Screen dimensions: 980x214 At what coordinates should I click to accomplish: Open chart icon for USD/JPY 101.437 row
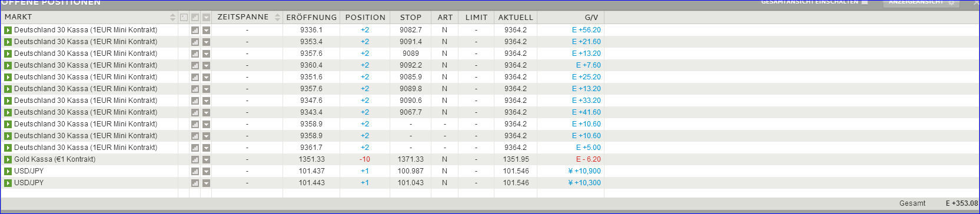(195, 171)
